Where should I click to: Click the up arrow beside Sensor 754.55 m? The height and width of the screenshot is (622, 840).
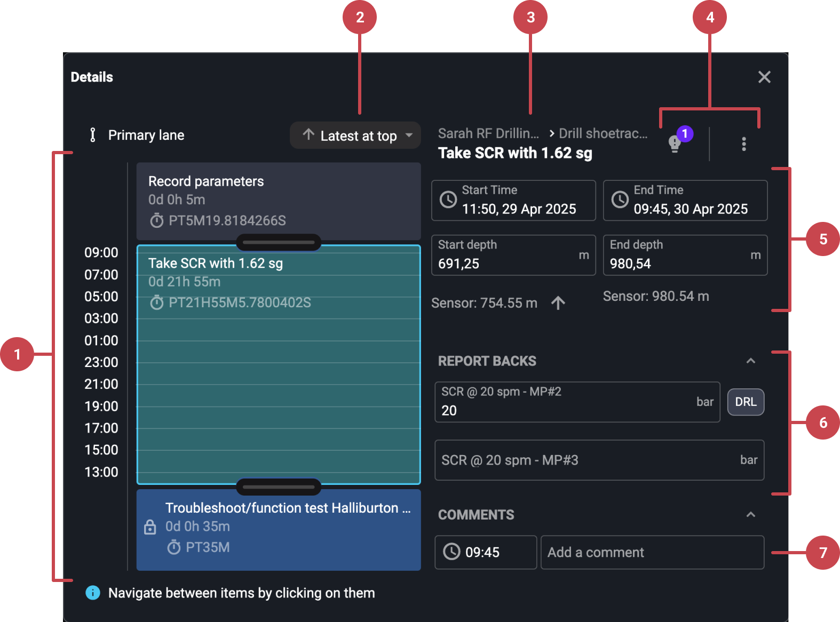(558, 303)
